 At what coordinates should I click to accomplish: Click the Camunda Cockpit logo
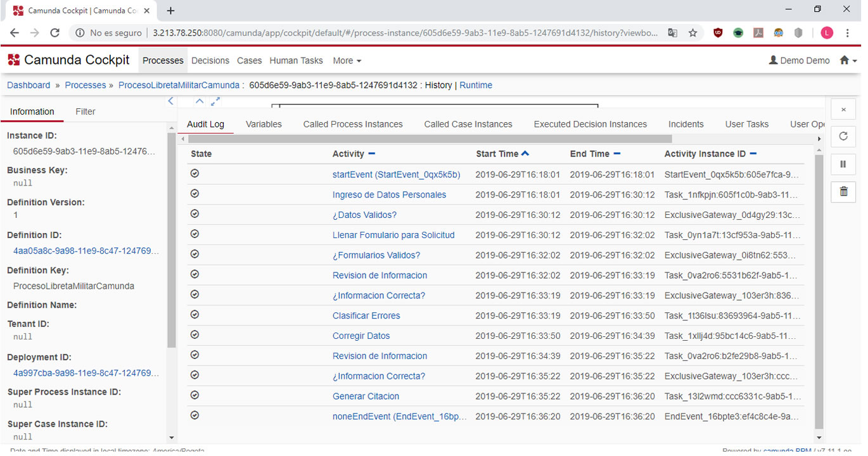(x=68, y=60)
